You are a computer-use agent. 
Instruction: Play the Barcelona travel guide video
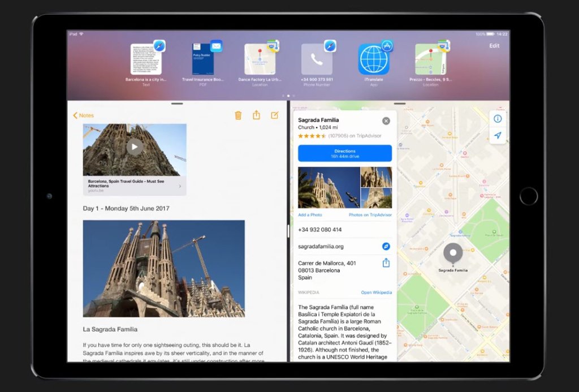pos(134,147)
